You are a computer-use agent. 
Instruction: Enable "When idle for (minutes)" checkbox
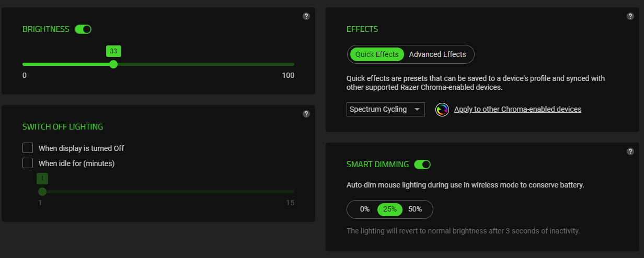(x=28, y=163)
